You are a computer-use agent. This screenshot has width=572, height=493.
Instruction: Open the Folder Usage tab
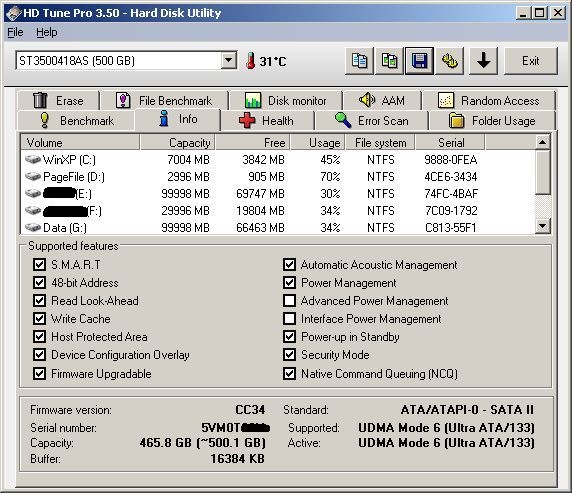pyautogui.click(x=492, y=120)
